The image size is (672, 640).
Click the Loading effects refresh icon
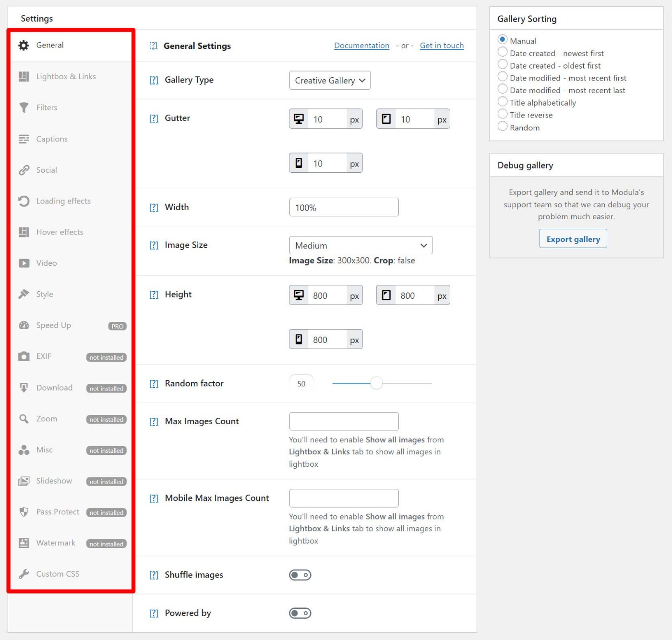24,201
